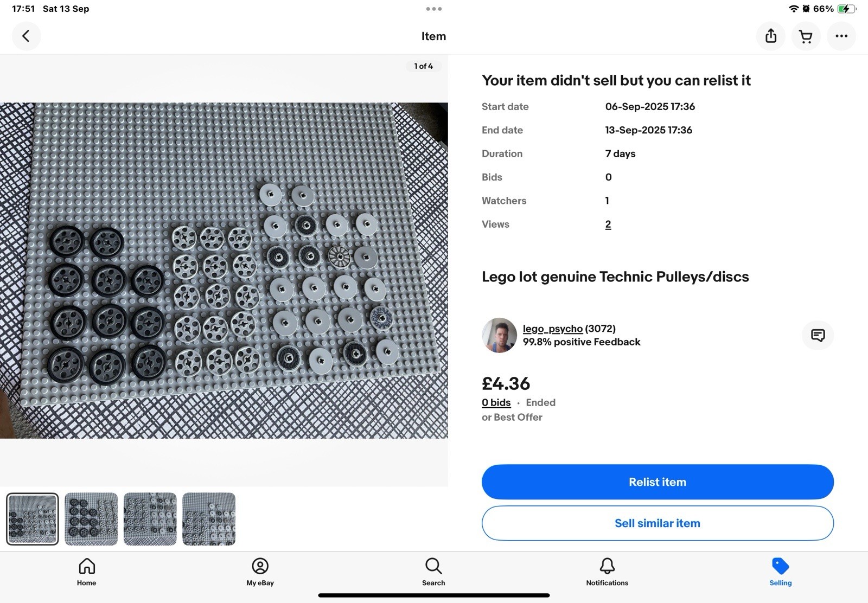Open the My eBay tab
This screenshot has height=603, width=868.
click(260, 572)
